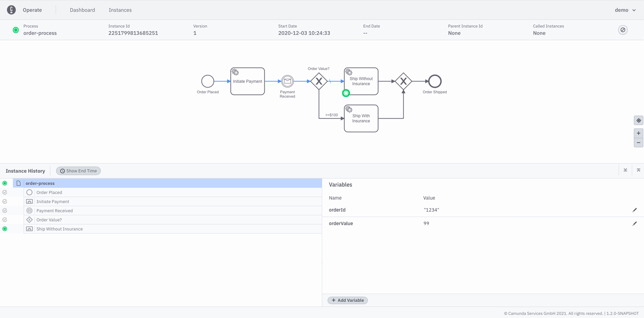644x318 pixels.
Task: Click the Instance Id value 2251799813685251
Action: (133, 33)
